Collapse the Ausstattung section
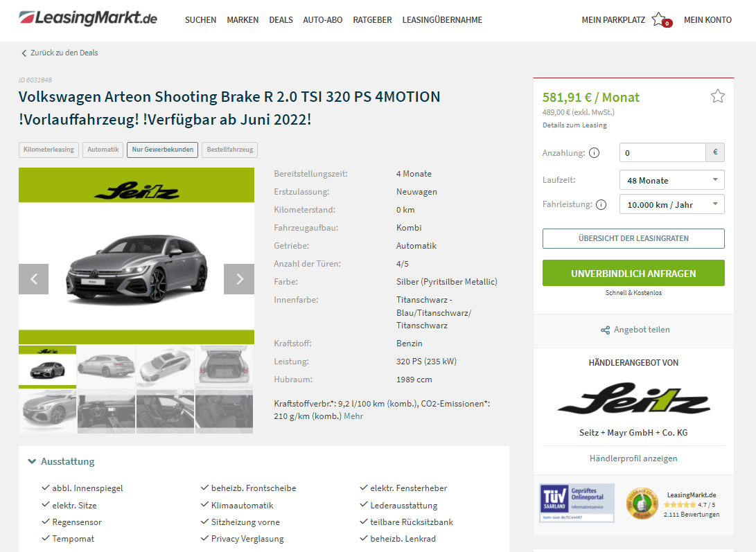Viewport: 756px width, 552px height. pos(61,461)
